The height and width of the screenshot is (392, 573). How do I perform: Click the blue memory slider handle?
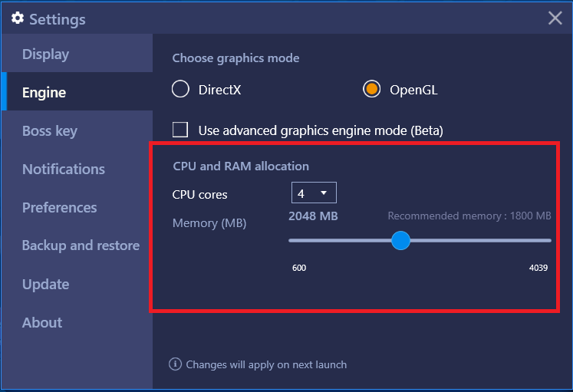(x=400, y=240)
